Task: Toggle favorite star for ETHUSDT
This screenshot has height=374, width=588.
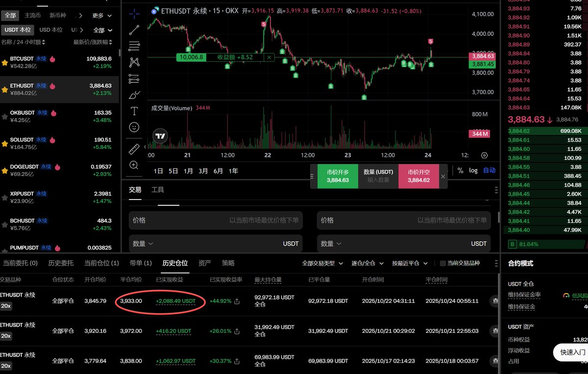Action: pos(5,89)
